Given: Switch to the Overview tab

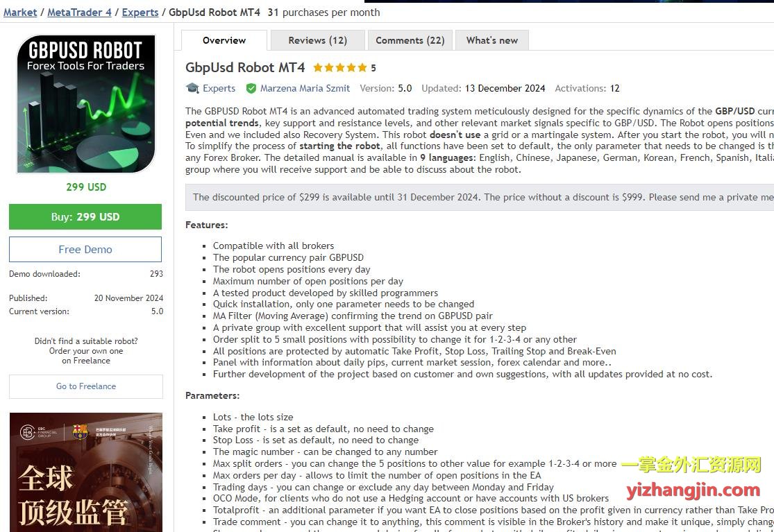Looking at the screenshot, I should (224, 40).
